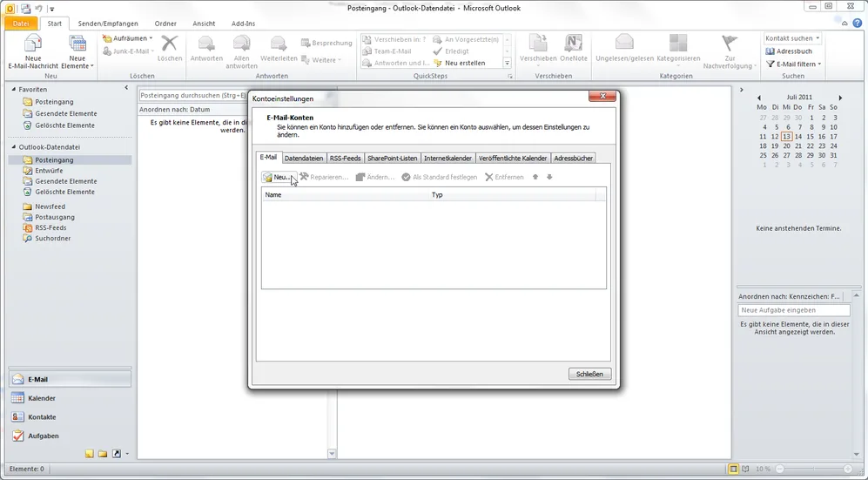
Task: Switch to the Kalender module
Action: tap(70, 399)
